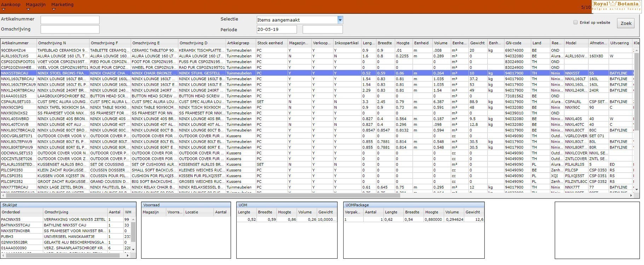This screenshot has width=644, height=265.
Task: Sort by Omschrijving N column header
Action: 63,43
